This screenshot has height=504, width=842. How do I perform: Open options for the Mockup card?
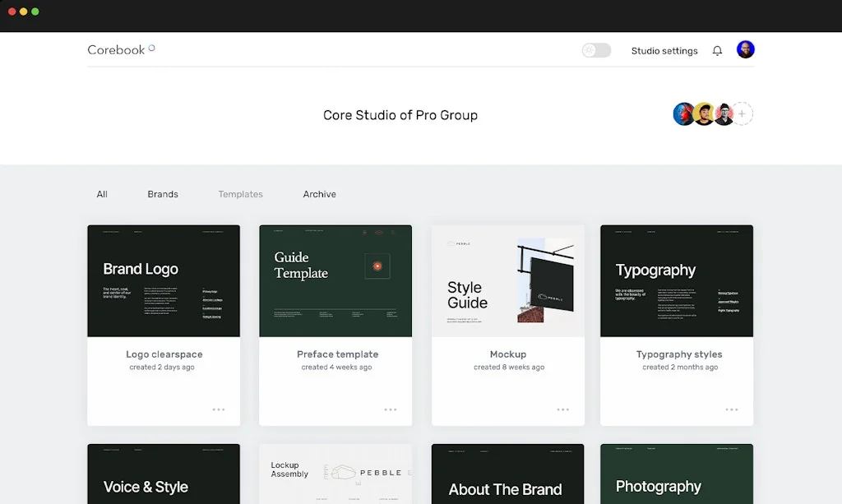click(563, 408)
